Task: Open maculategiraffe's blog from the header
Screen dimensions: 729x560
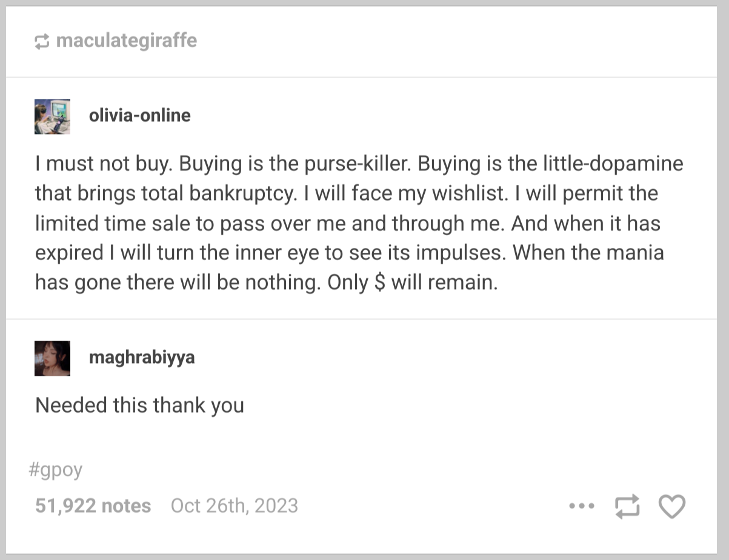Action: tap(127, 41)
